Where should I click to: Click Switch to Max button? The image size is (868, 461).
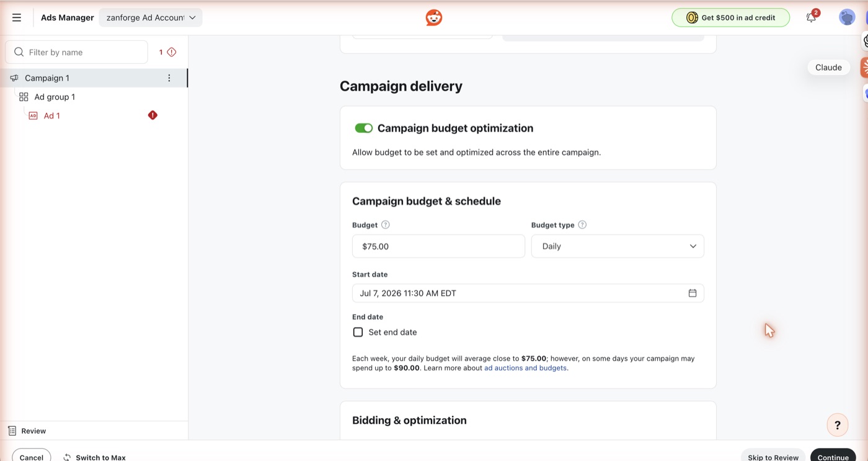94,457
